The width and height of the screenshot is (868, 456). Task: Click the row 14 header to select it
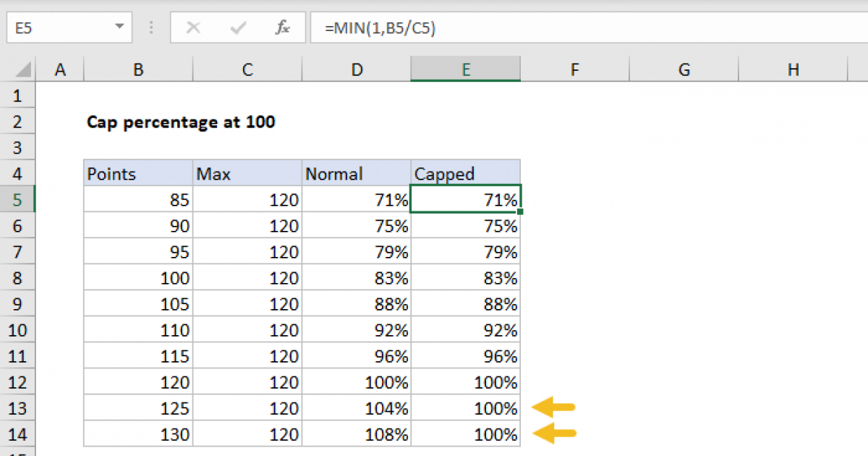[18, 434]
